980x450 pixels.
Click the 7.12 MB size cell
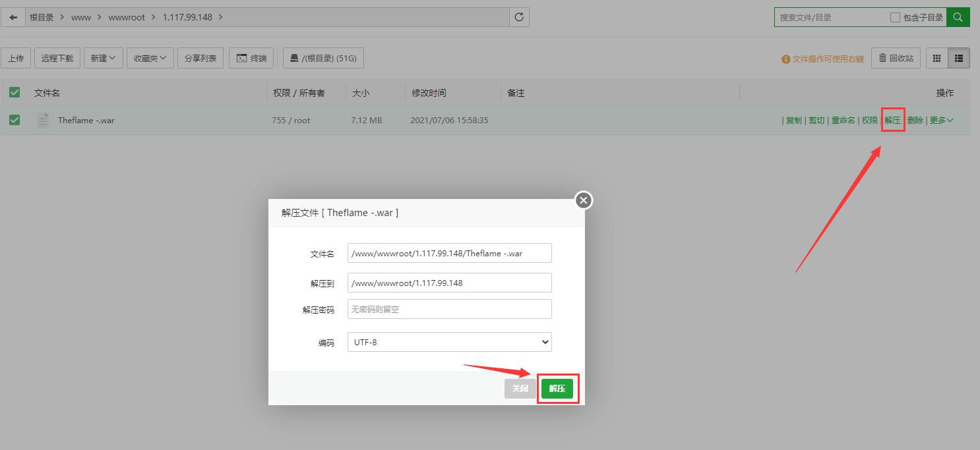click(x=367, y=120)
